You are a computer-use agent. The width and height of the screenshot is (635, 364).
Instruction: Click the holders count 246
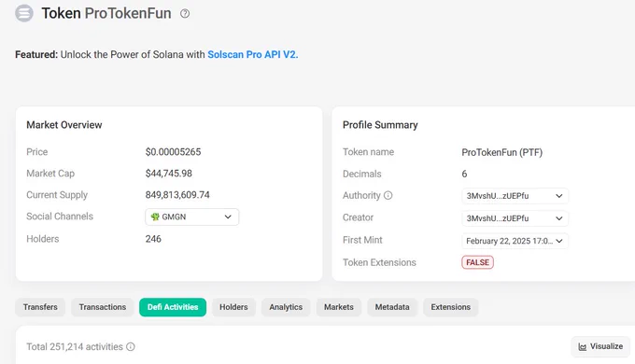153,239
